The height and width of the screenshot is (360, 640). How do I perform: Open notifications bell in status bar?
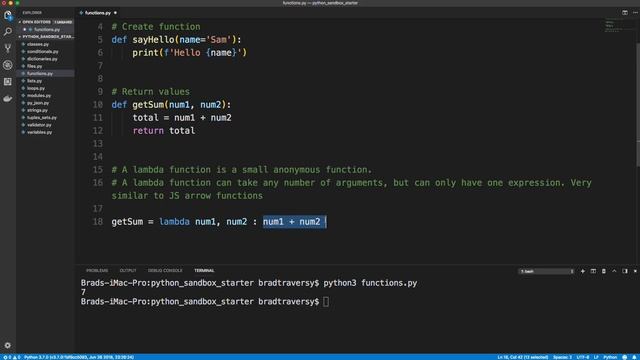[635, 357]
